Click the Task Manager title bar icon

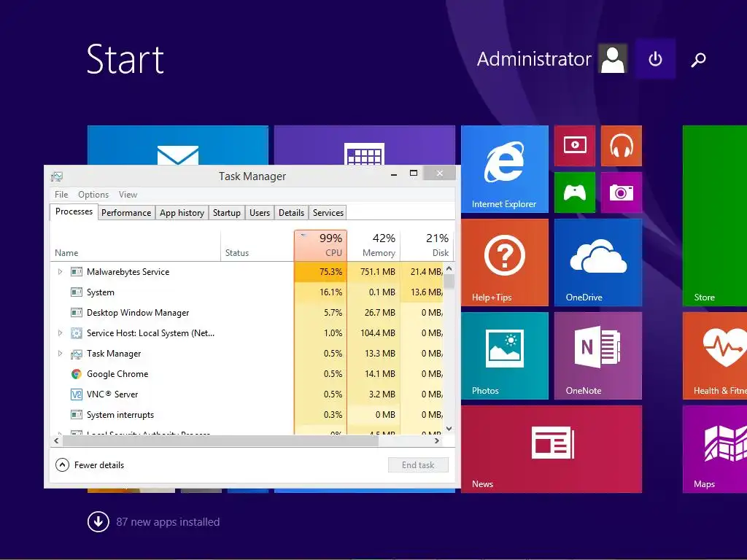[57, 176]
